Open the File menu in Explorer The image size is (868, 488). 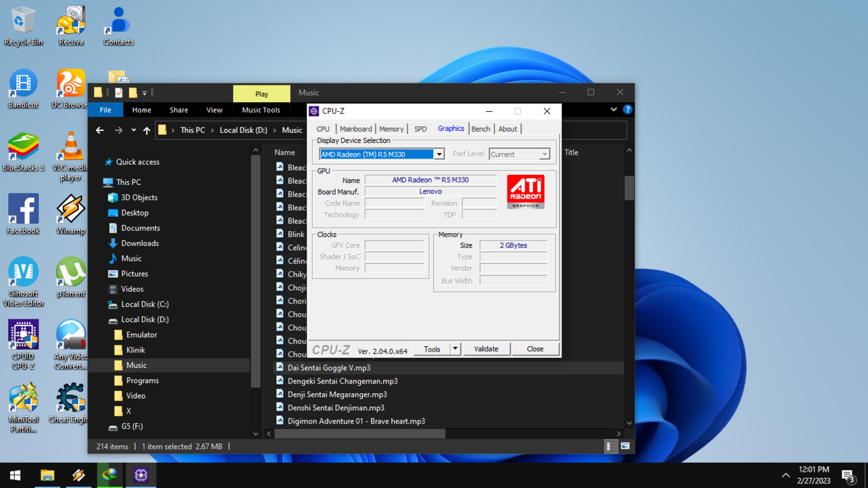tap(105, 110)
